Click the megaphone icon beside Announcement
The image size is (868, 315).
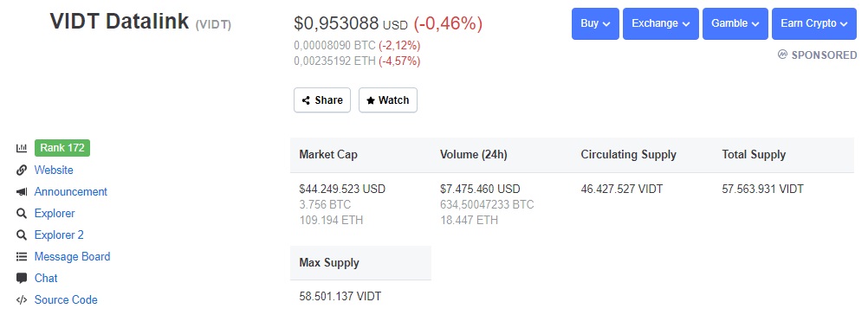22,192
